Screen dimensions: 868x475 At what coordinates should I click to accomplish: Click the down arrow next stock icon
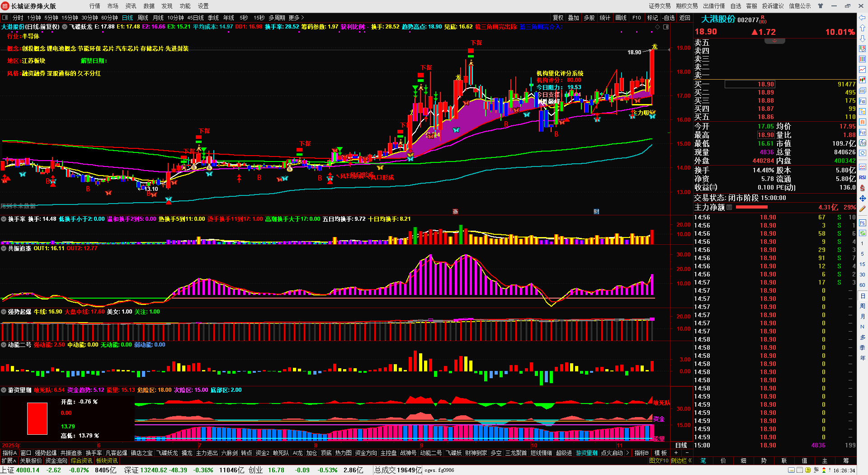point(863,38)
